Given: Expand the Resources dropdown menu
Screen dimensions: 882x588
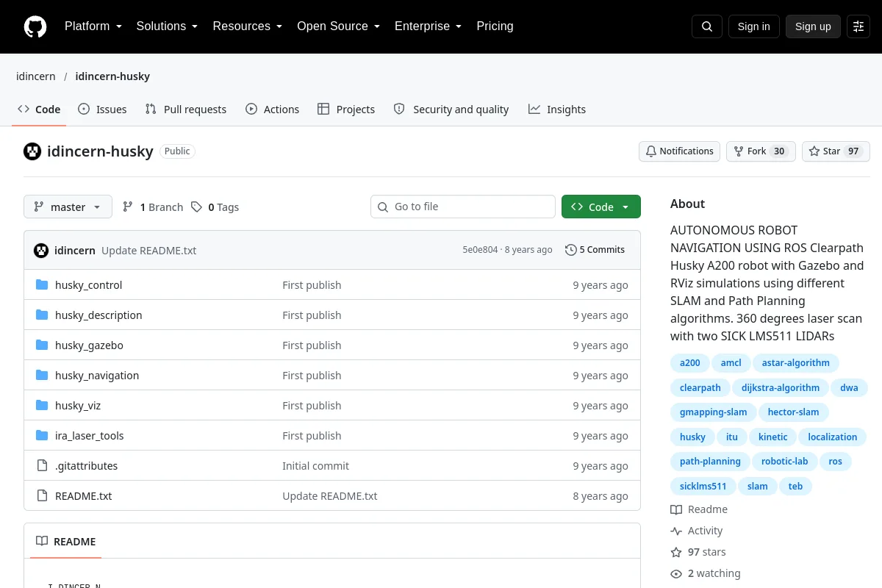Looking at the screenshot, I should point(248,26).
